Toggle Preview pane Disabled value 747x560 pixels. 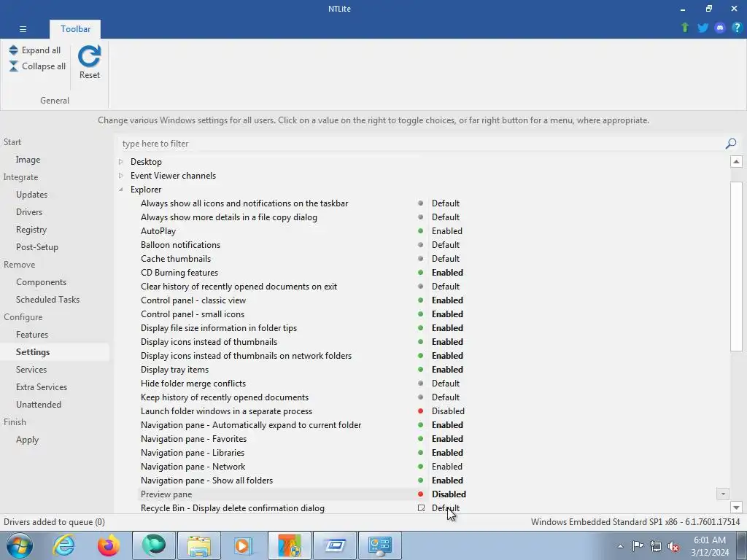(449, 494)
